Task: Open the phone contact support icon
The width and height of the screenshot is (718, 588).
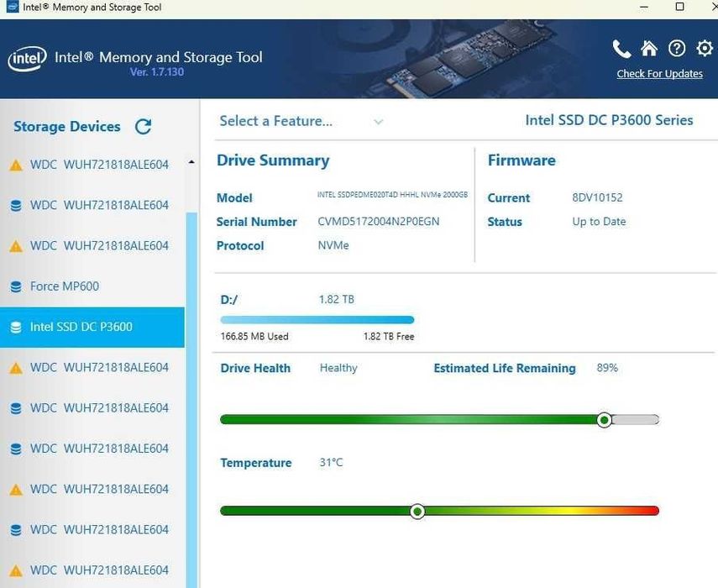Action: point(621,49)
